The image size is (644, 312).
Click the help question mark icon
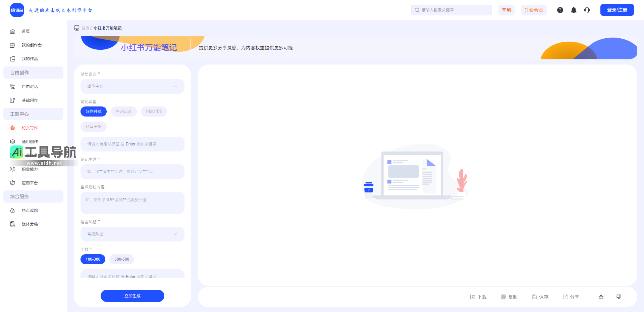[x=560, y=10]
